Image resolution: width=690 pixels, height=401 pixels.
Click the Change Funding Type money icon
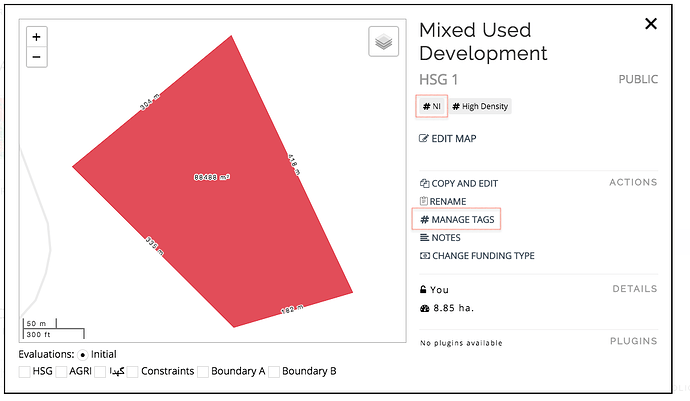(425, 256)
